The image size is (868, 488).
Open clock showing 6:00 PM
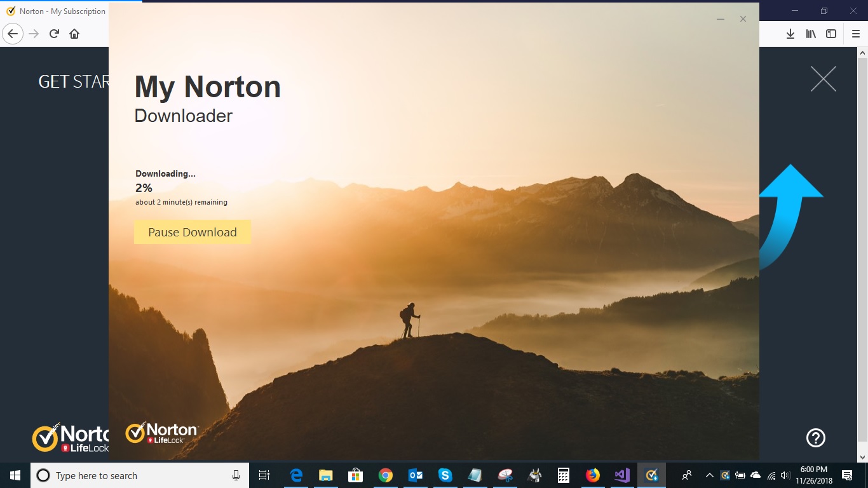click(x=814, y=475)
